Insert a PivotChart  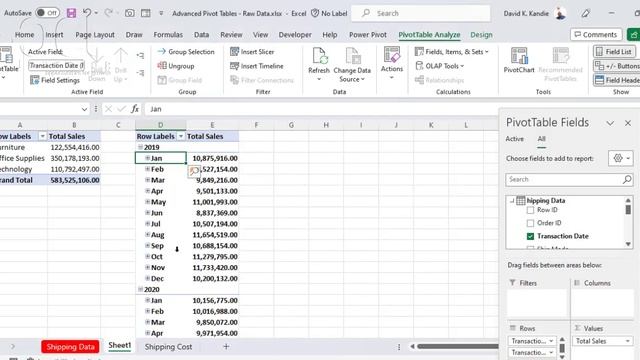[x=519, y=60]
